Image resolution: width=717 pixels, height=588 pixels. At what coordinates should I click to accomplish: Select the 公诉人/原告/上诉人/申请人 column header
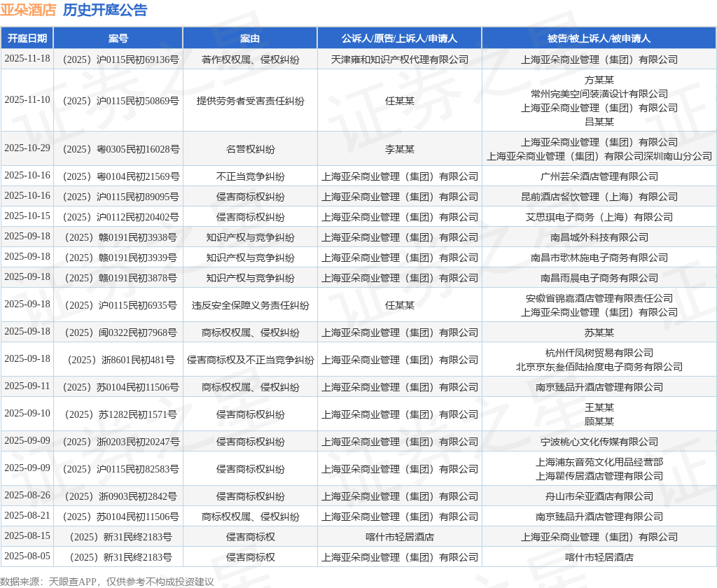pyautogui.click(x=400, y=38)
